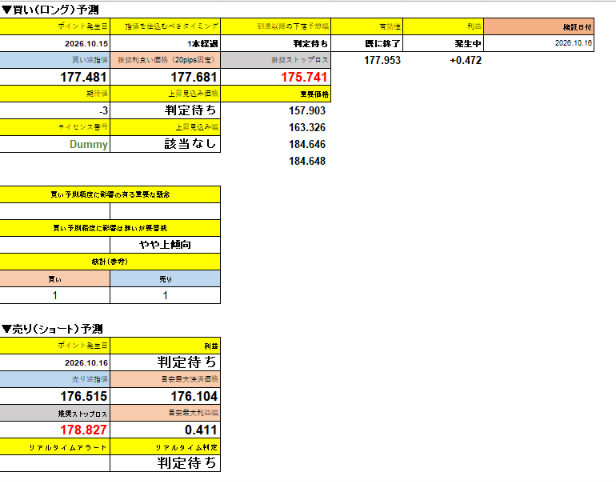Image resolution: width=616 pixels, height=482 pixels.
Task: Click the date below 検証日付
Action: [x=539, y=43]
